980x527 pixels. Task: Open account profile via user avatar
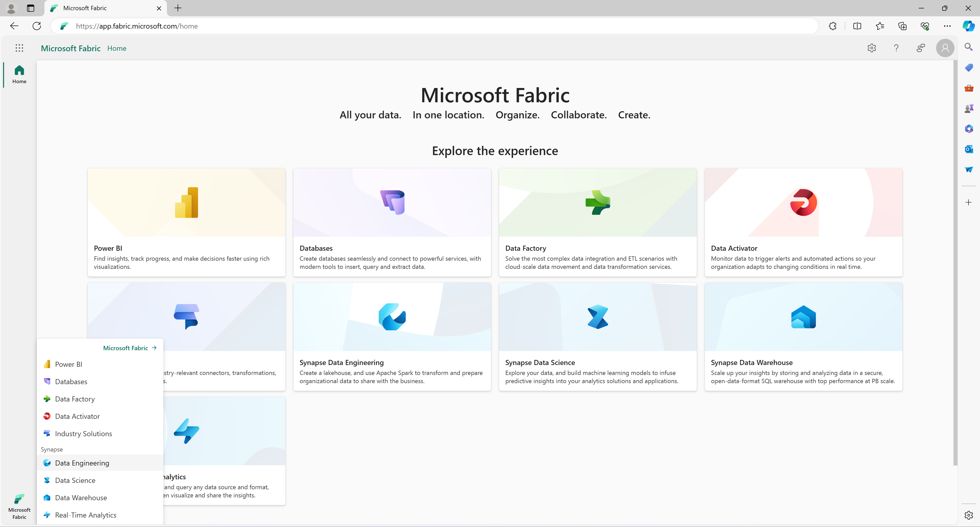944,47
